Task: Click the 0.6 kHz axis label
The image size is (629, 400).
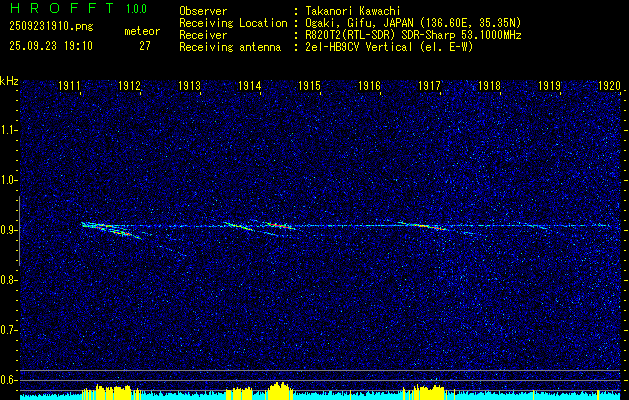Action: click(8, 380)
